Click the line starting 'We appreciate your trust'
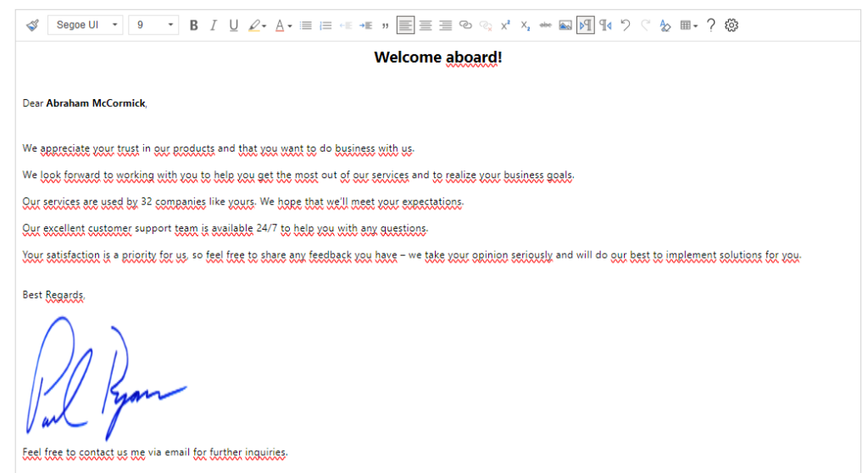 [218, 148]
